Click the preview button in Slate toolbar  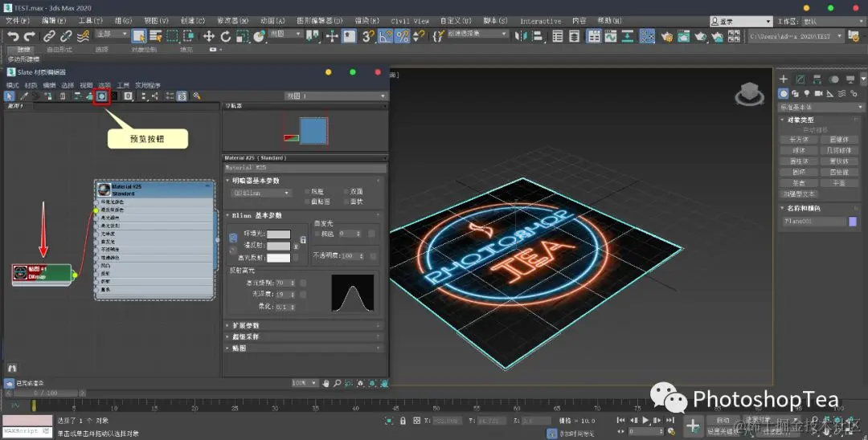pyautogui.click(x=102, y=96)
